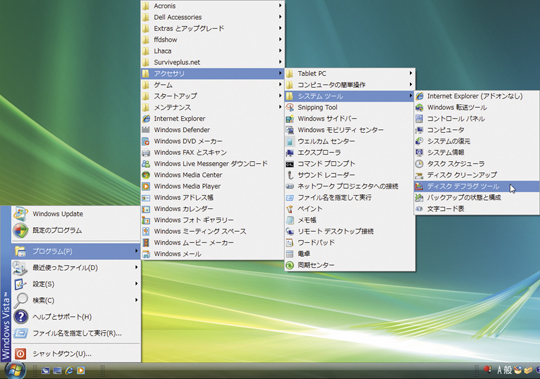Screen dimensions: 540x379
Task: Open Windows フォト ギャラリー
Action: click(212, 220)
